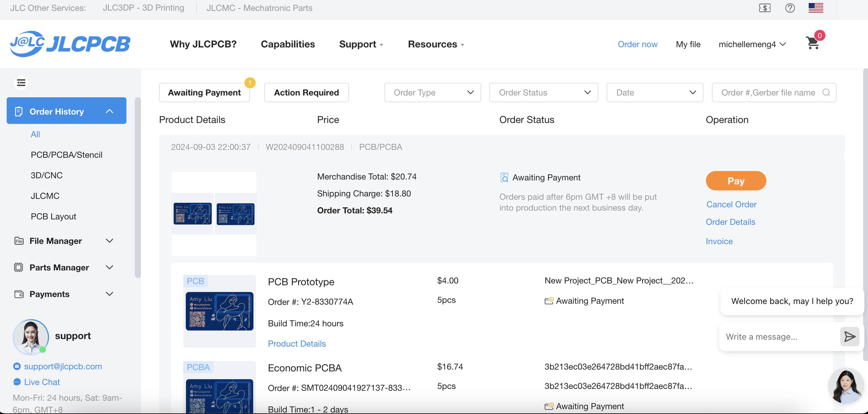
Task: Click the currency dollar icon
Action: pos(764,8)
